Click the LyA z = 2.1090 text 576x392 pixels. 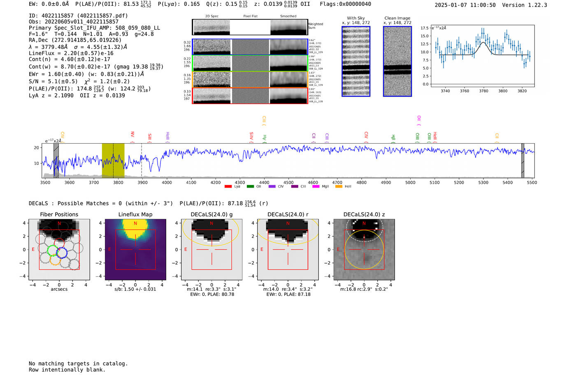point(51,95)
